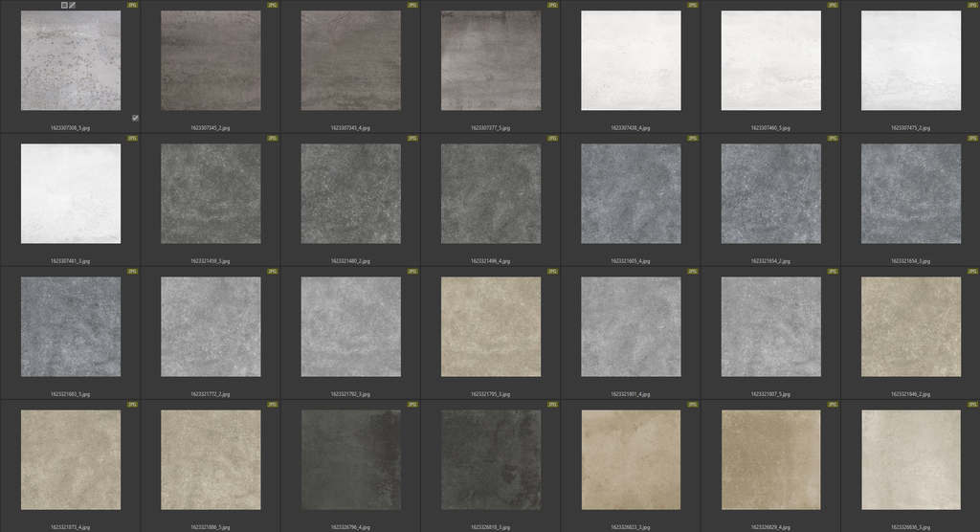980x532 pixels.
Task: Click the JPG badge on 1623326796_4.jpg
Action: point(412,404)
